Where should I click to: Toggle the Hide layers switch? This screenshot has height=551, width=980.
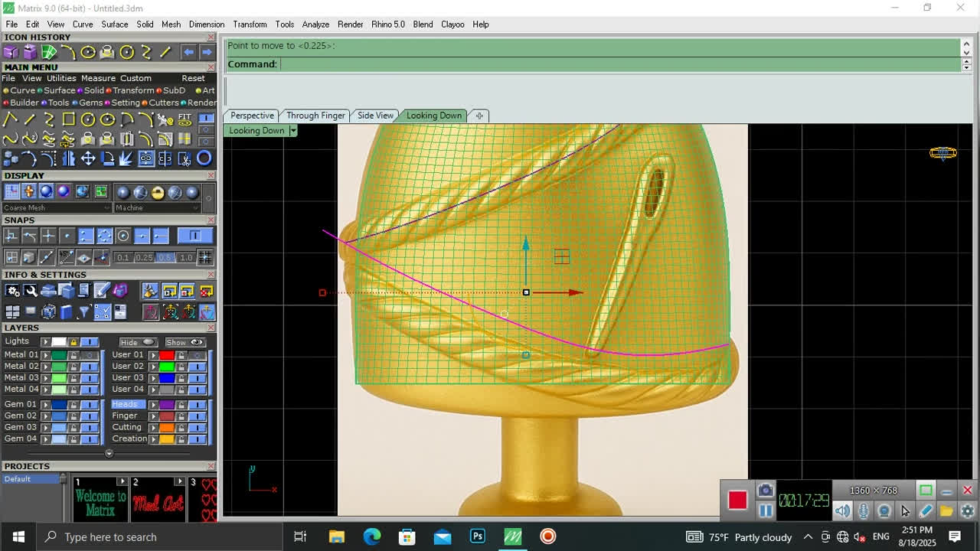click(x=148, y=342)
